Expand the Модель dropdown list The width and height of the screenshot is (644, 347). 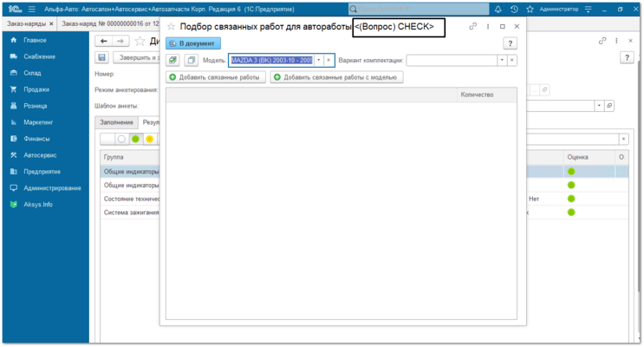[x=319, y=61]
